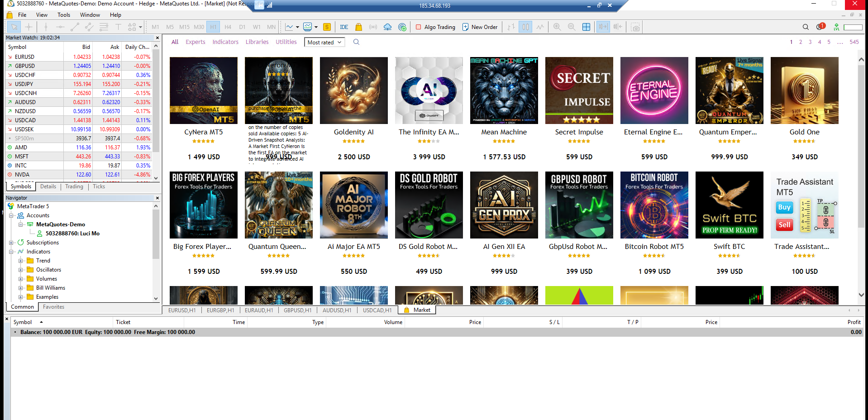
Task: Expand the Bill Williams folder
Action: 21,288
